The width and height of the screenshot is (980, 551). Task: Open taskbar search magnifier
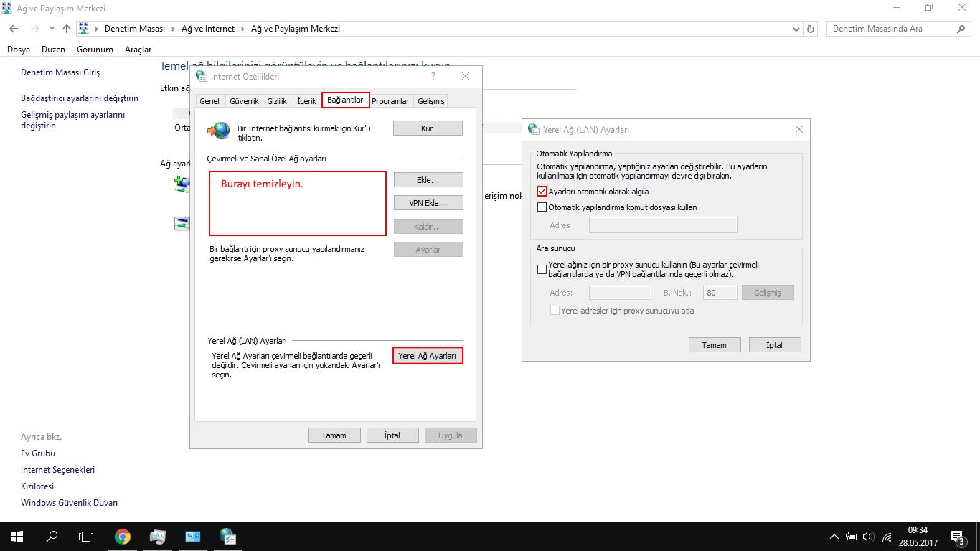pyautogui.click(x=52, y=537)
